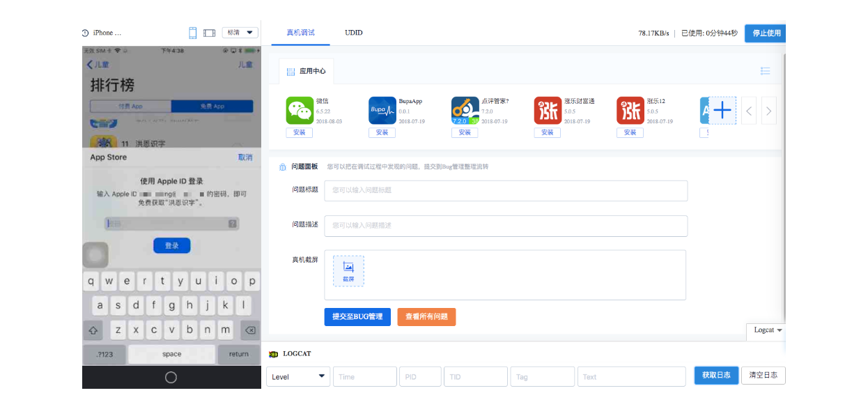Click 清空日志 button
Viewport: 868px width, 409px height.
(x=764, y=376)
